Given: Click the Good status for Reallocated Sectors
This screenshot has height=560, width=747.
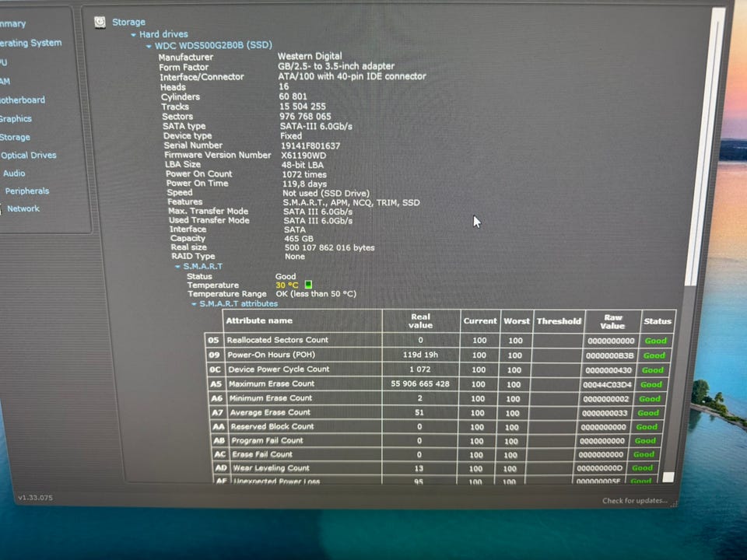Looking at the screenshot, I should coord(655,341).
